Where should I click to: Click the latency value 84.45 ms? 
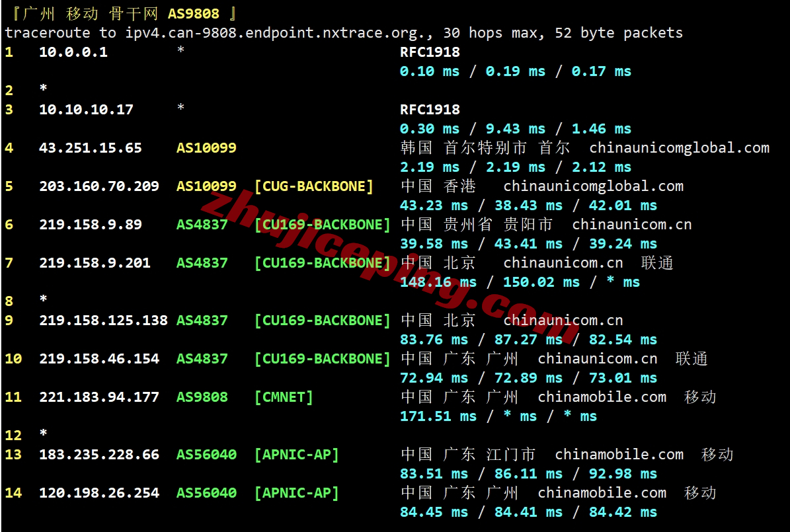pyautogui.click(x=434, y=512)
